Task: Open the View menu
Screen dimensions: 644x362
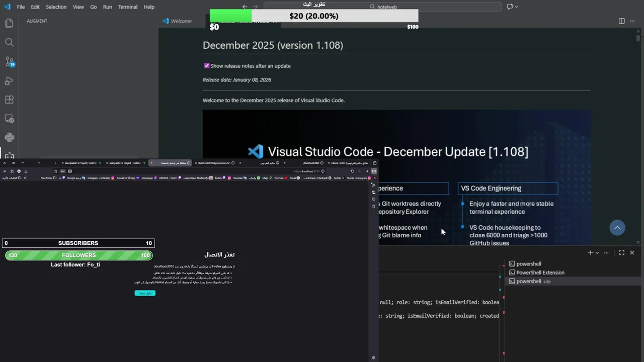Action: click(x=78, y=7)
